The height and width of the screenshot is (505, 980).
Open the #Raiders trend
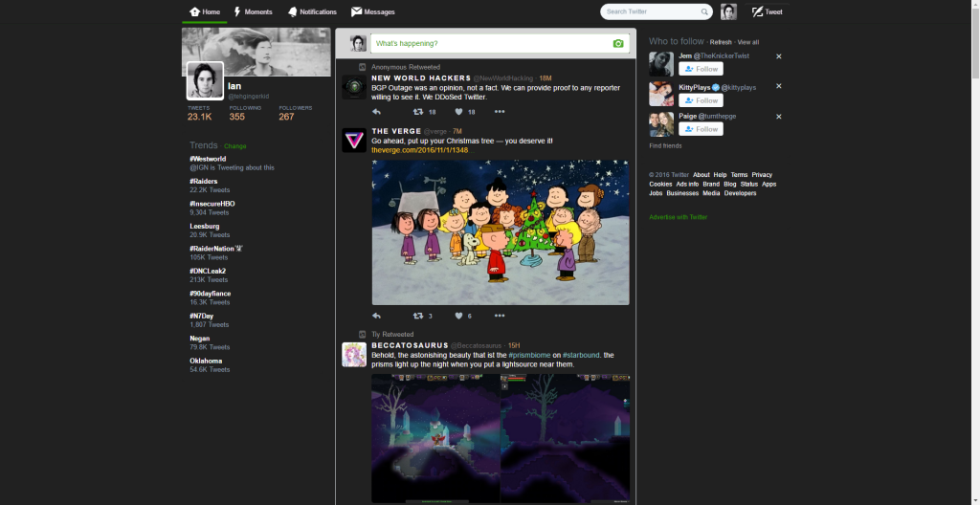(x=204, y=182)
